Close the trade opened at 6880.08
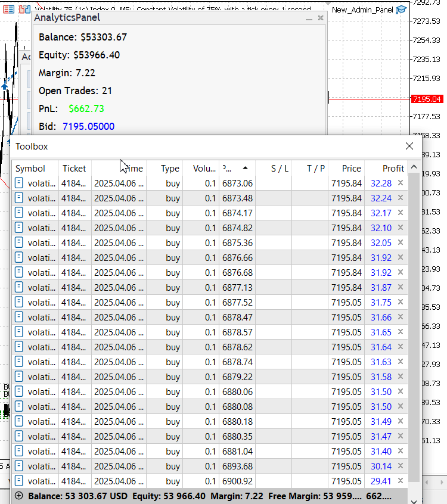 (401, 406)
